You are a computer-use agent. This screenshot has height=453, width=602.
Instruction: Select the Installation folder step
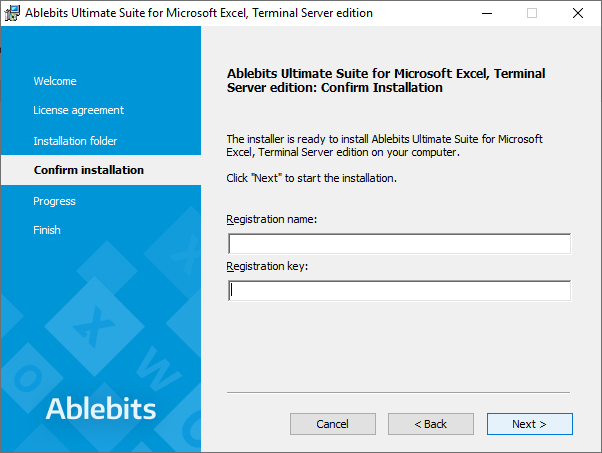[x=75, y=141]
